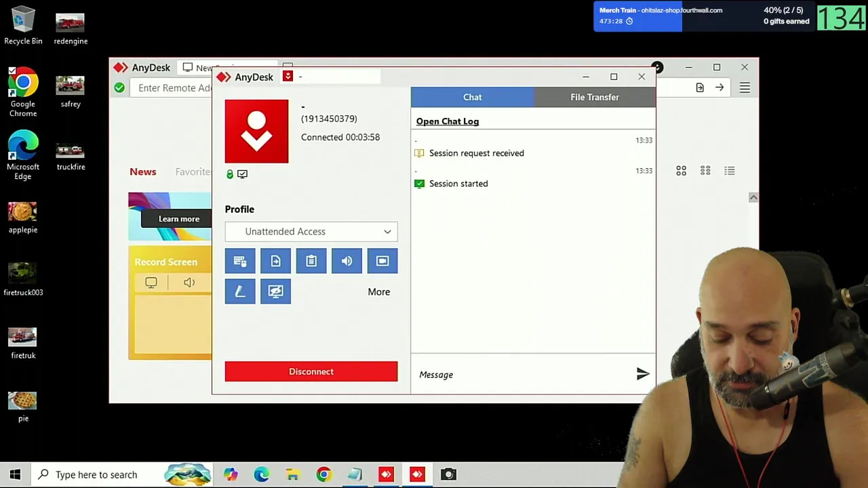The height and width of the screenshot is (488, 868).
Task: Click the Record Screen card title
Action: 166,262
